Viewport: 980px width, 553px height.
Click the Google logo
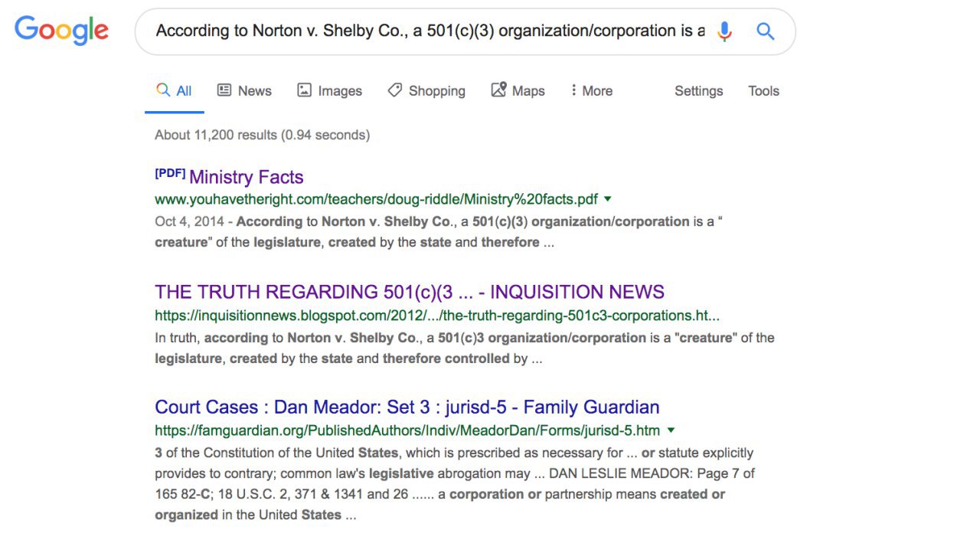[x=61, y=31]
